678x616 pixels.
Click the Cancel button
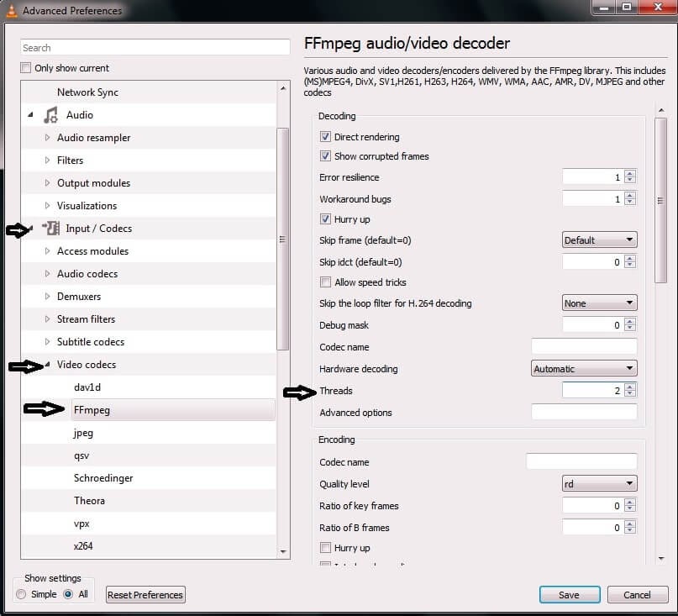(x=638, y=595)
